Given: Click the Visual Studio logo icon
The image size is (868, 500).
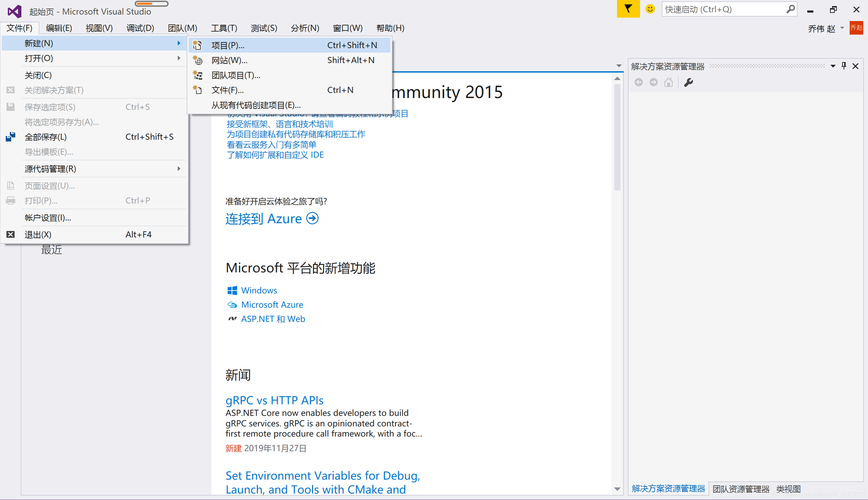Looking at the screenshot, I should tap(15, 11).
